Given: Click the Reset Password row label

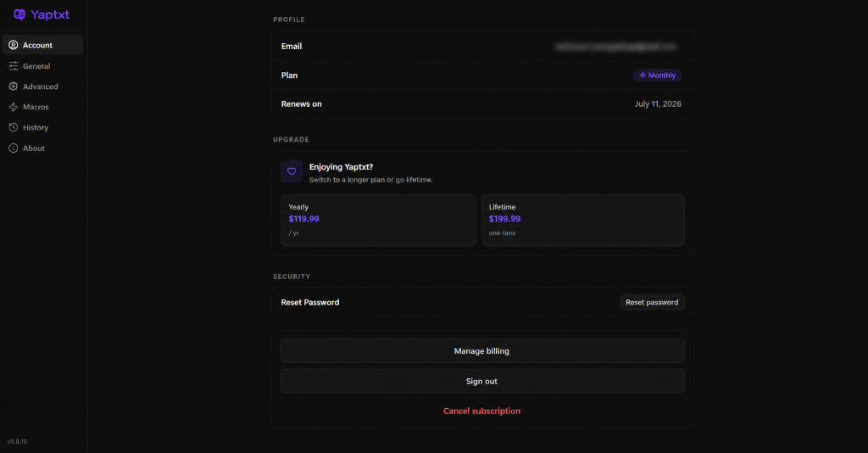Looking at the screenshot, I should pyautogui.click(x=310, y=302).
